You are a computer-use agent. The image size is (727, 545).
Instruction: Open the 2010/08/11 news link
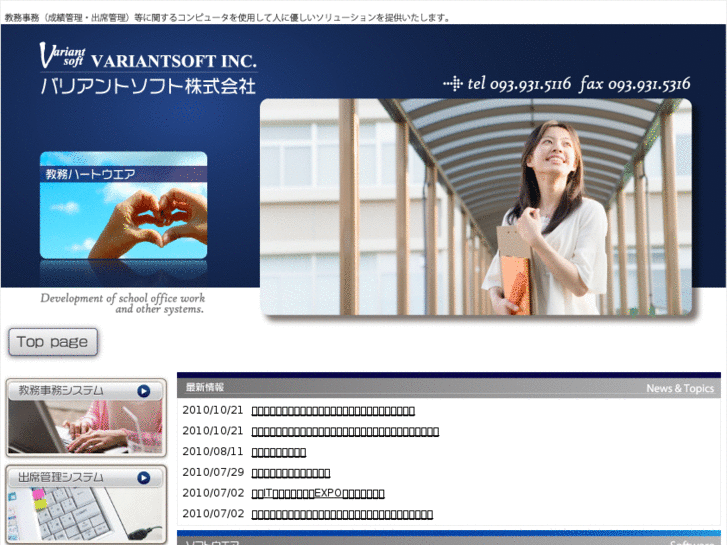coord(279,452)
